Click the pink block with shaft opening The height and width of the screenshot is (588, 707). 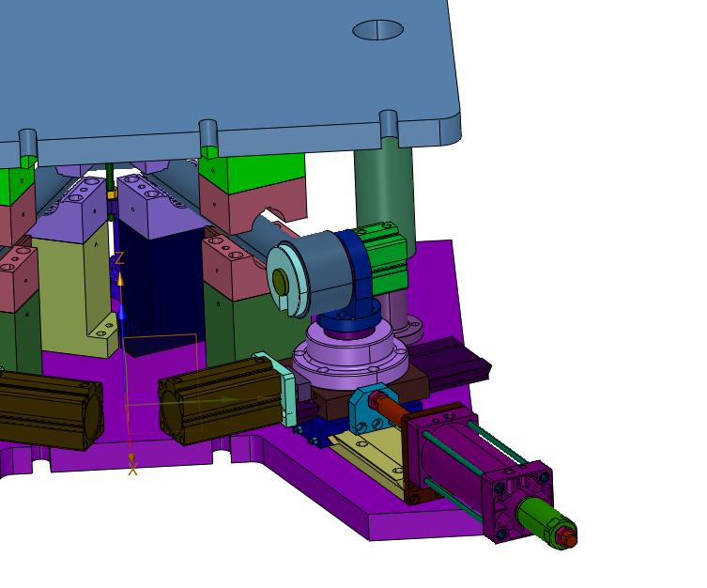(254, 203)
